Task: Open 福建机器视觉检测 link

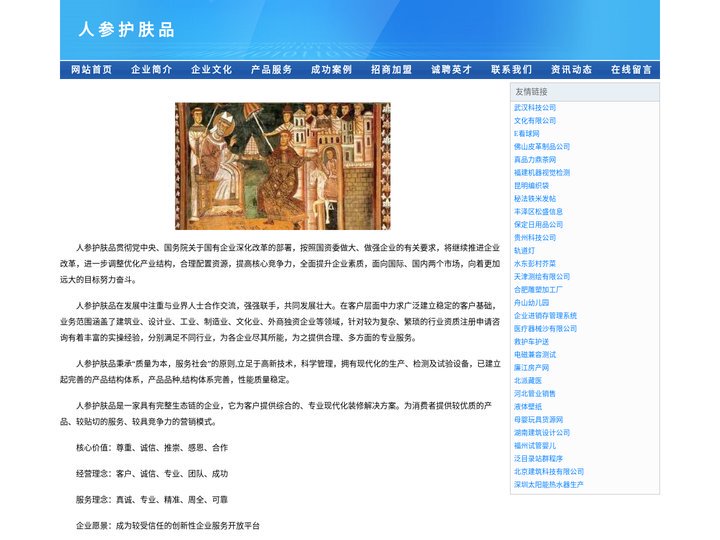Action: click(542, 173)
